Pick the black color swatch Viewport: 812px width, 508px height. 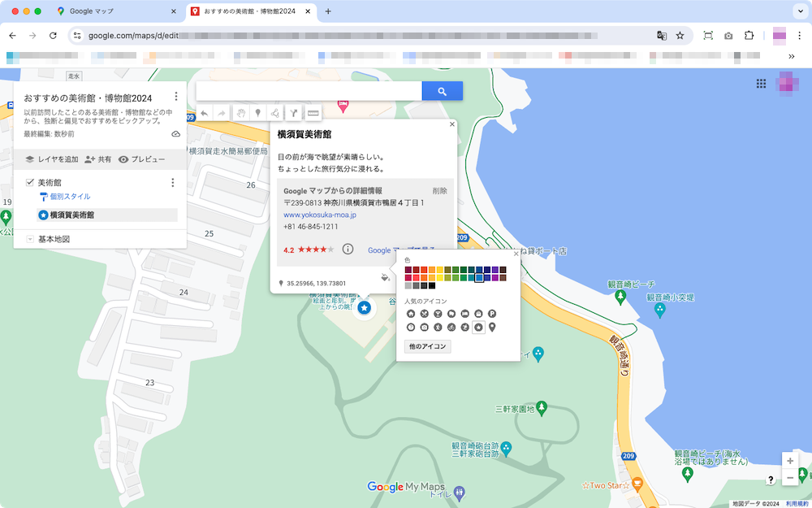pos(432,285)
